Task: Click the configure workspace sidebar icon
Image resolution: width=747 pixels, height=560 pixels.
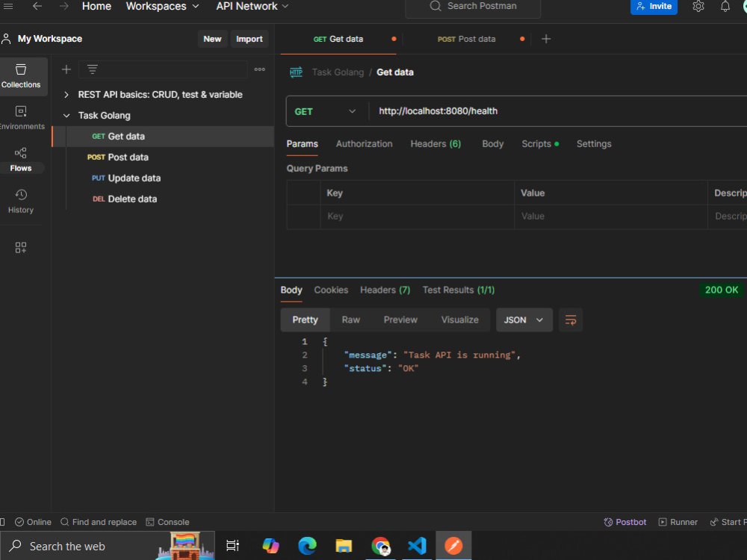Action: (x=20, y=247)
